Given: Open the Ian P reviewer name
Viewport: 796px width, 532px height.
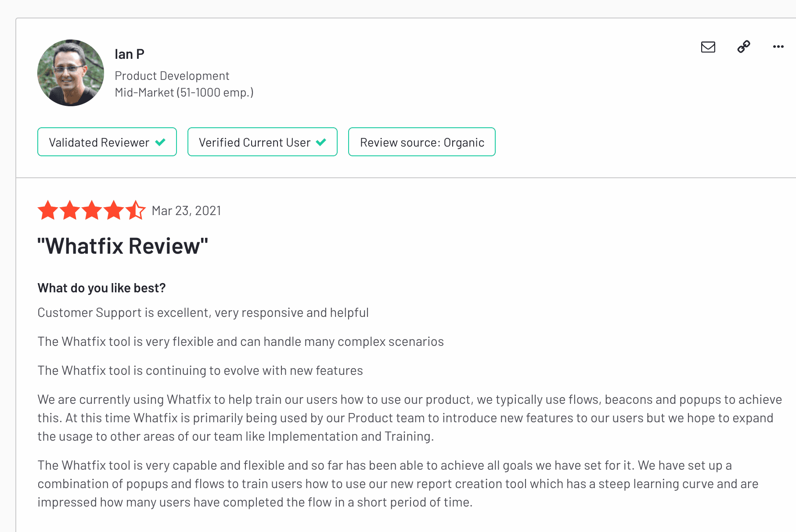Looking at the screenshot, I should (x=130, y=54).
